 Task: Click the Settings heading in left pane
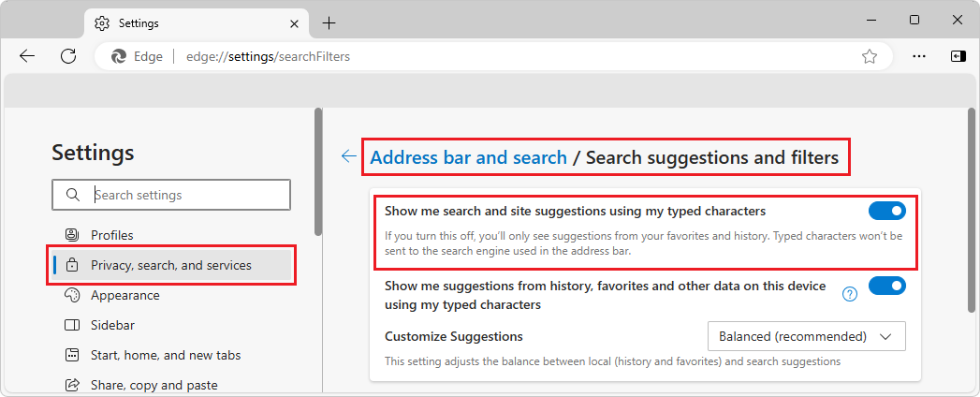tap(93, 153)
